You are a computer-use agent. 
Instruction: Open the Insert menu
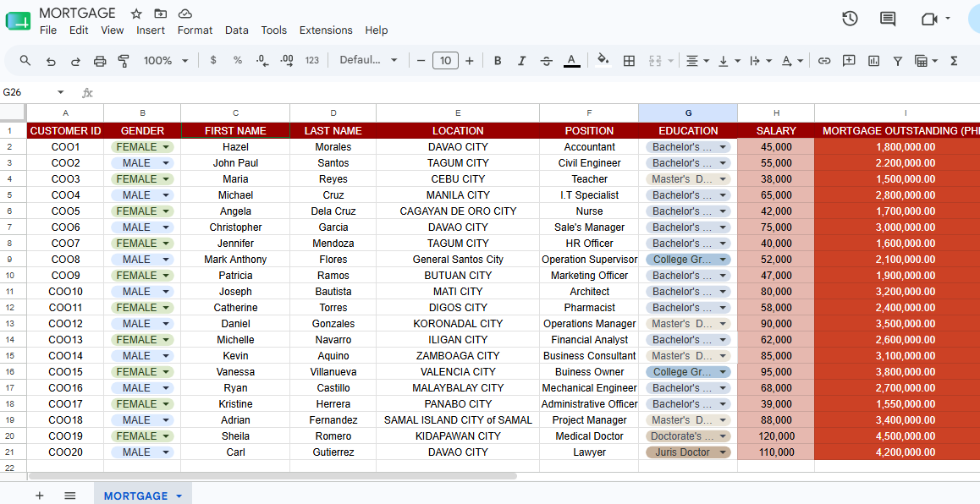(151, 30)
